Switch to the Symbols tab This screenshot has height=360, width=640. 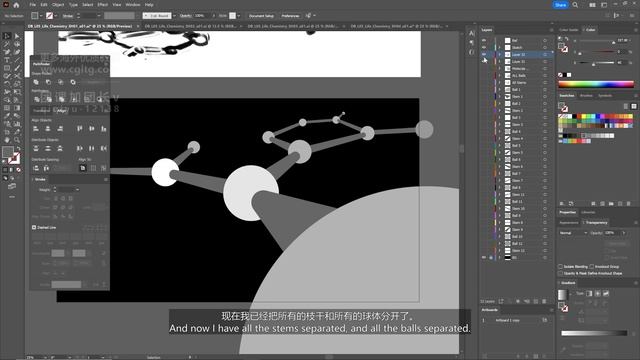tap(605, 96)
